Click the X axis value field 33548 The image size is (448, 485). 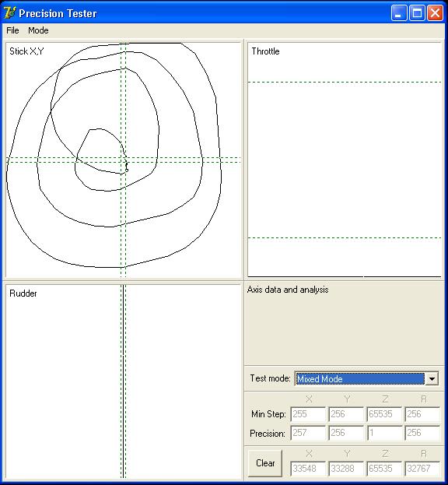pyautogui.click(x=308, y=469)
